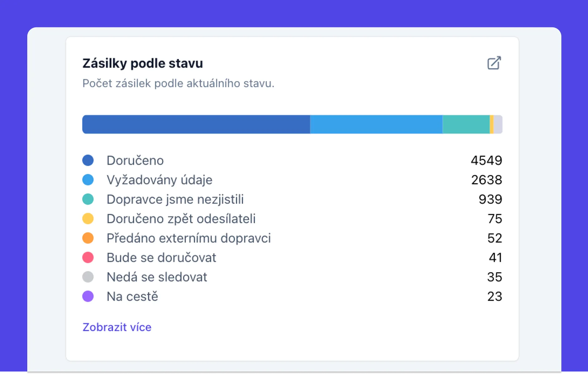The width and height of the screenshot is (588, 374).
Task: Click the light blue Vyžadovány údaje dot
Action: 88,180
